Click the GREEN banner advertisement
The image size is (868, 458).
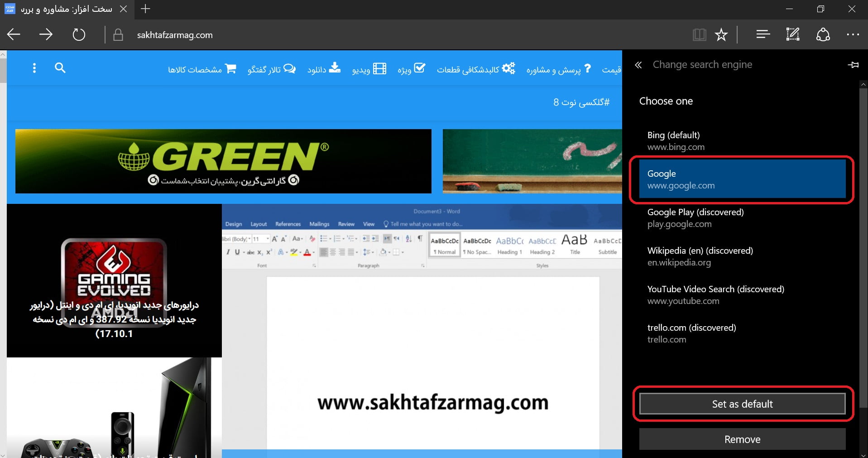(223, 161)
